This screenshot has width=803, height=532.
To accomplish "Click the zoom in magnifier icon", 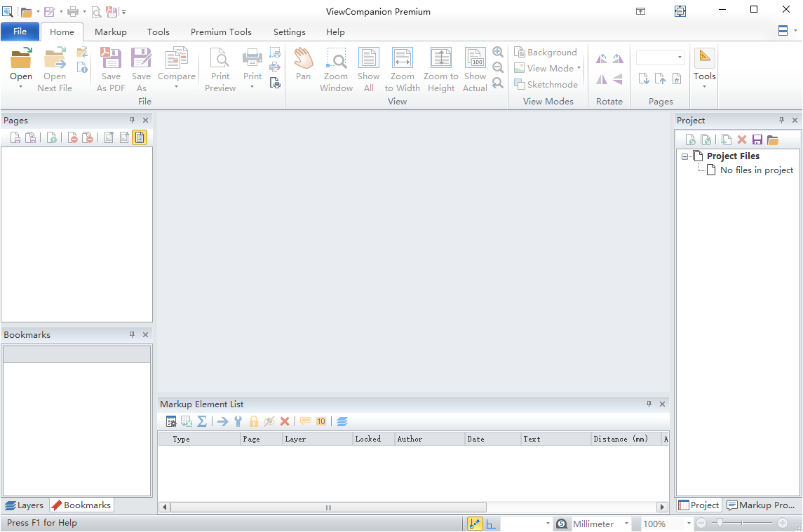I will pos(498,52).
